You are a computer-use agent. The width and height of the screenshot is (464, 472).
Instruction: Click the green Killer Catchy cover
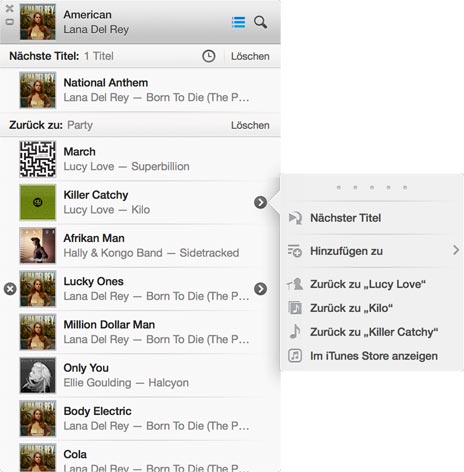[38, 202]
